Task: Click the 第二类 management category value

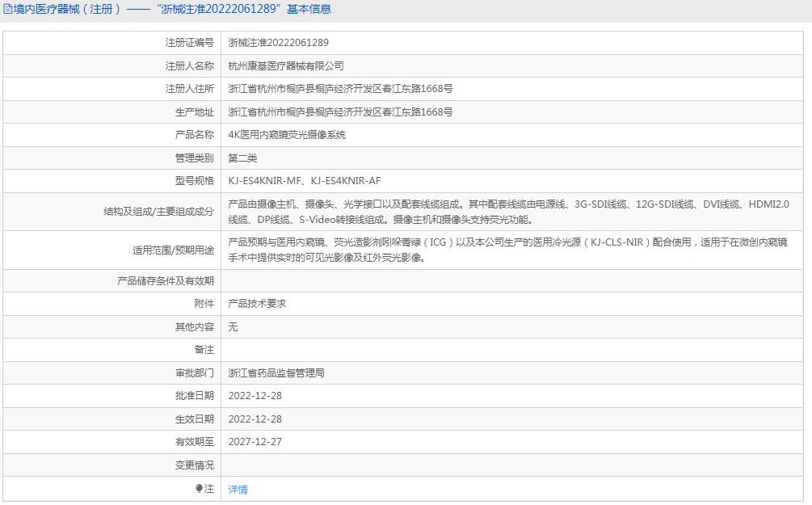Action: coord(242,158)
